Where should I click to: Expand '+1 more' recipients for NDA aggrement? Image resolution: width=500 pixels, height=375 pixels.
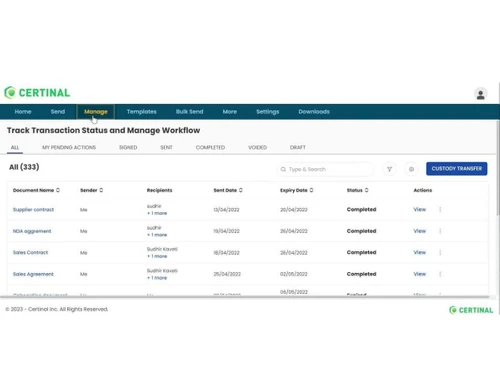tap(157, 235)
